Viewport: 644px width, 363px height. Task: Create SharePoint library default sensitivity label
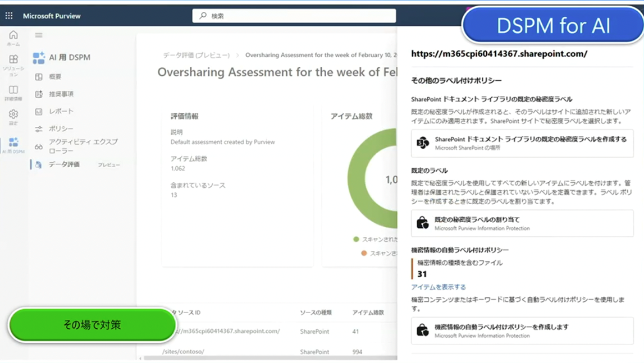[x=522, y=143]
